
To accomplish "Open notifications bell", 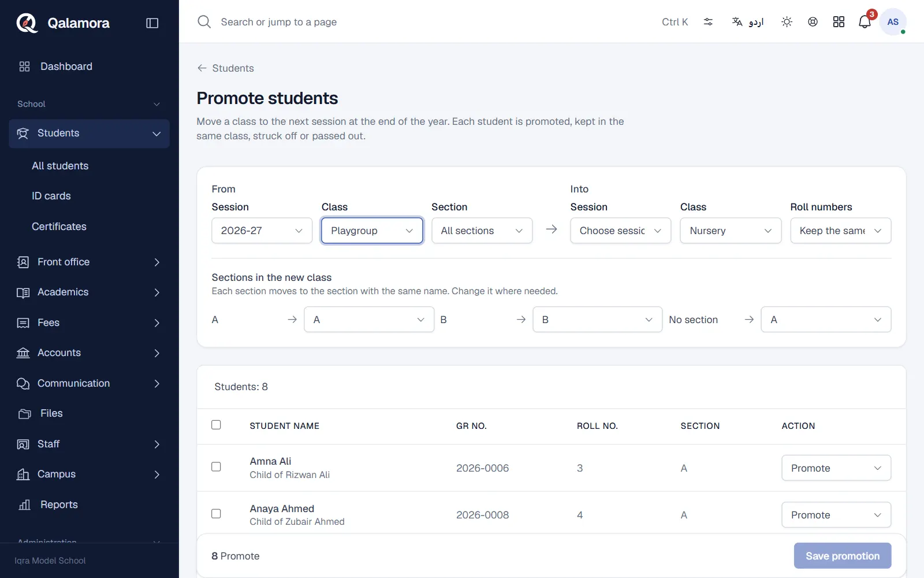I will point(865,22).
